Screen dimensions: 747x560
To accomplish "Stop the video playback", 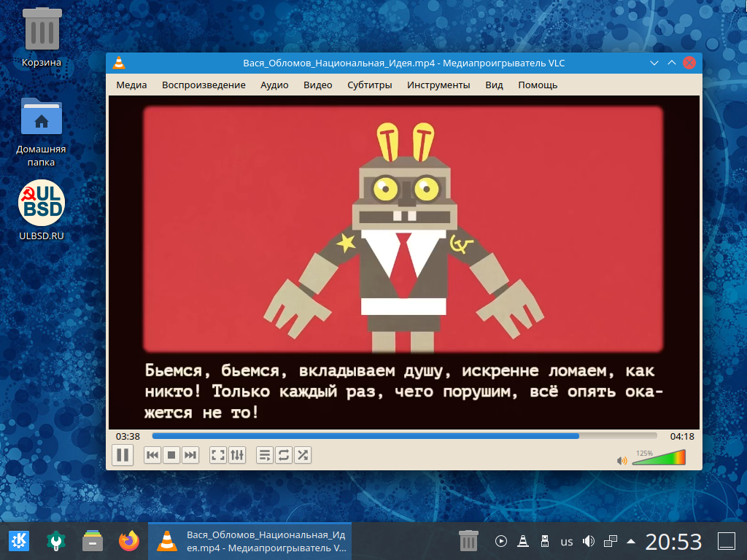I will (171, 456).
